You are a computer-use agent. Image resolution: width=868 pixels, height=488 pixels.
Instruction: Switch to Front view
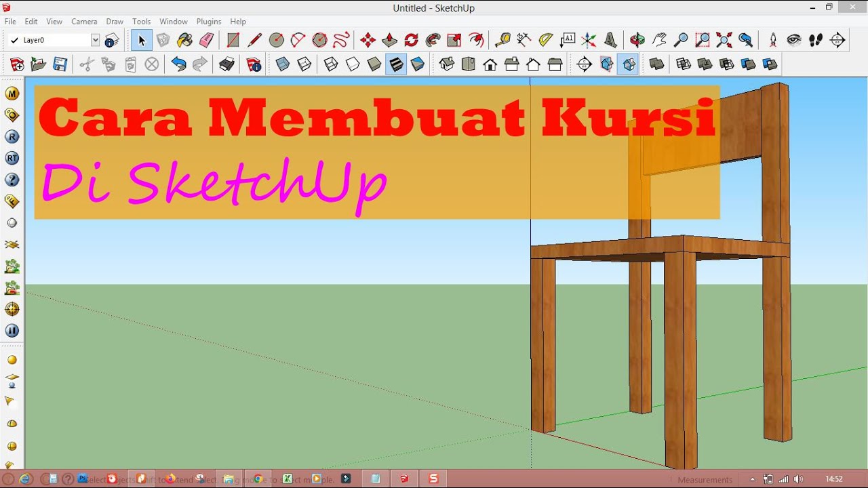coord(490,64)
